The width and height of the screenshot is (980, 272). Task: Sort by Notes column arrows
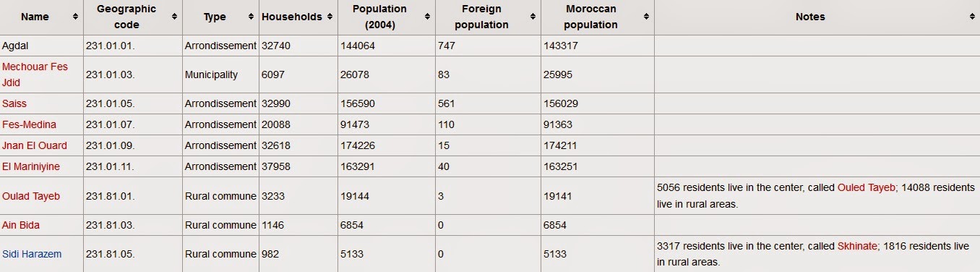972,17
